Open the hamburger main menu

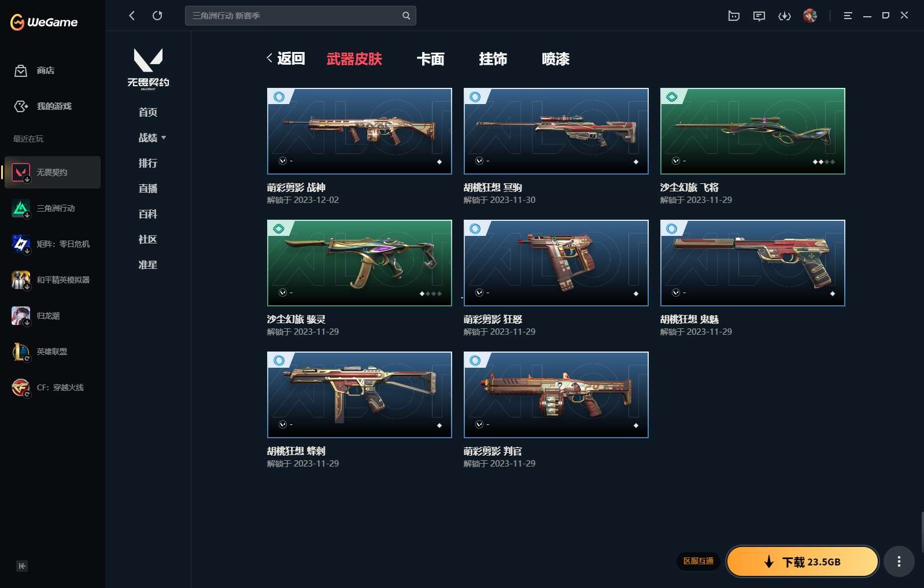848,16
